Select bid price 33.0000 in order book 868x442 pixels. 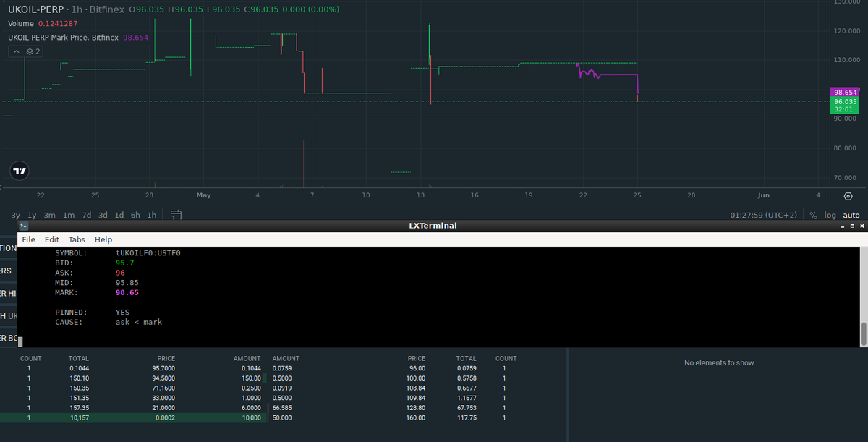tap(162, 398)
